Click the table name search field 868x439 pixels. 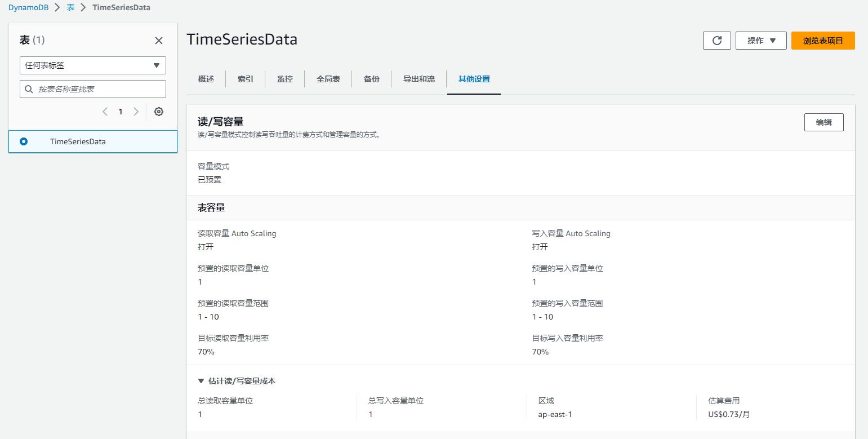[99, 89]
